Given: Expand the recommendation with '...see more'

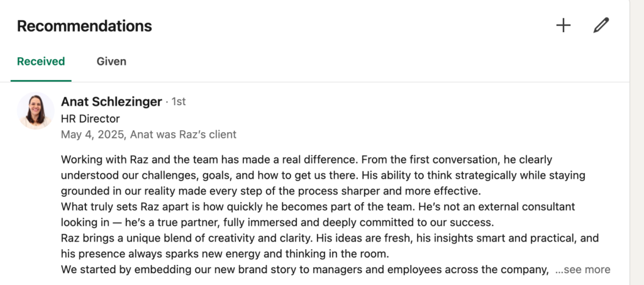Looking at the screenshot, I should point(583,270).
